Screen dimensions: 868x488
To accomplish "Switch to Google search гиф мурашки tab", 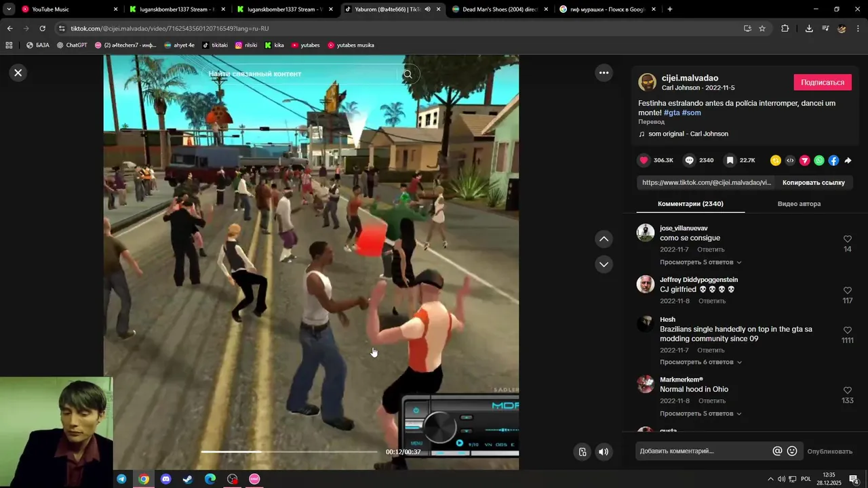I will coord(607,9).
